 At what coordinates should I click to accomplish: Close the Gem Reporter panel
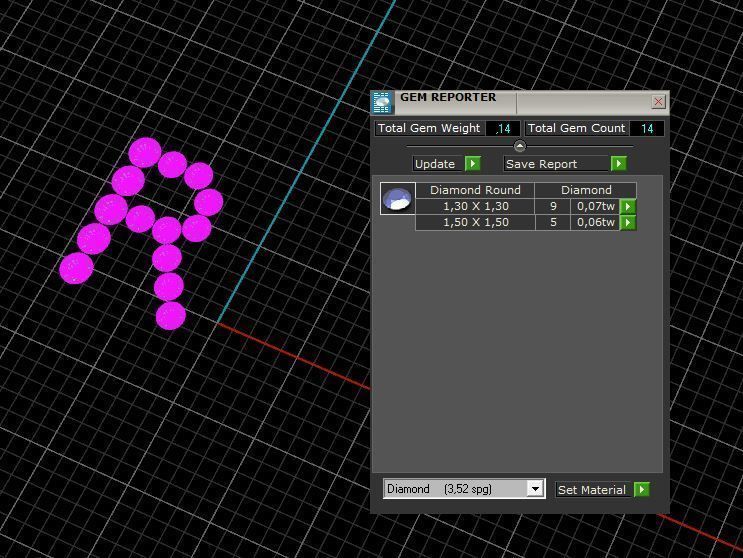tap(658, 101)
